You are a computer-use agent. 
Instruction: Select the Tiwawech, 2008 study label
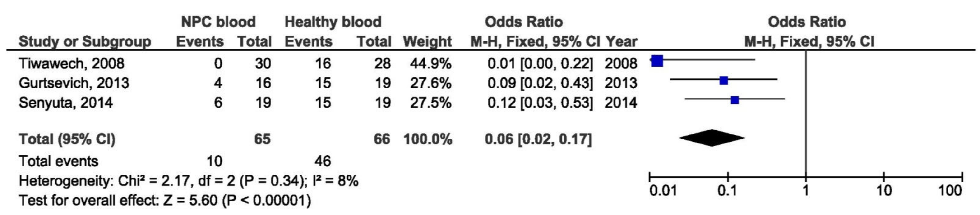pos(72,63)
